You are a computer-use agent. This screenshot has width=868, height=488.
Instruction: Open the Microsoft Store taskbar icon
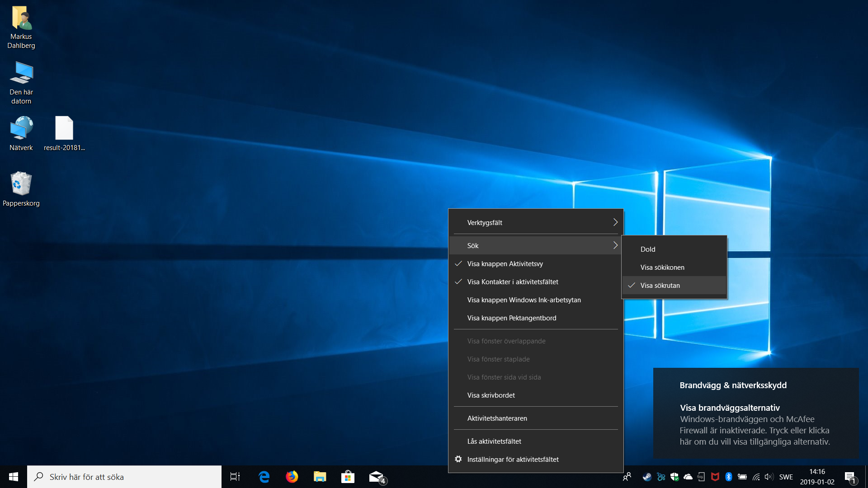click(348, 476)
